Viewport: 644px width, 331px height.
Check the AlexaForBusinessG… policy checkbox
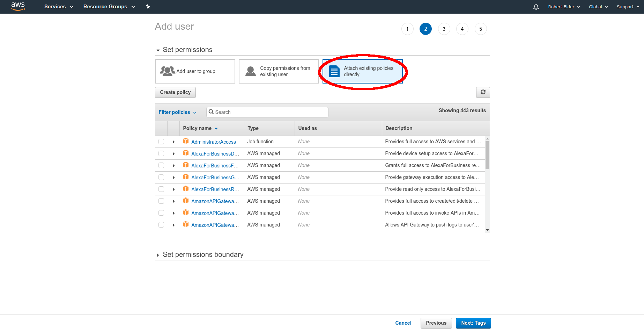click(x=161, y=177)
